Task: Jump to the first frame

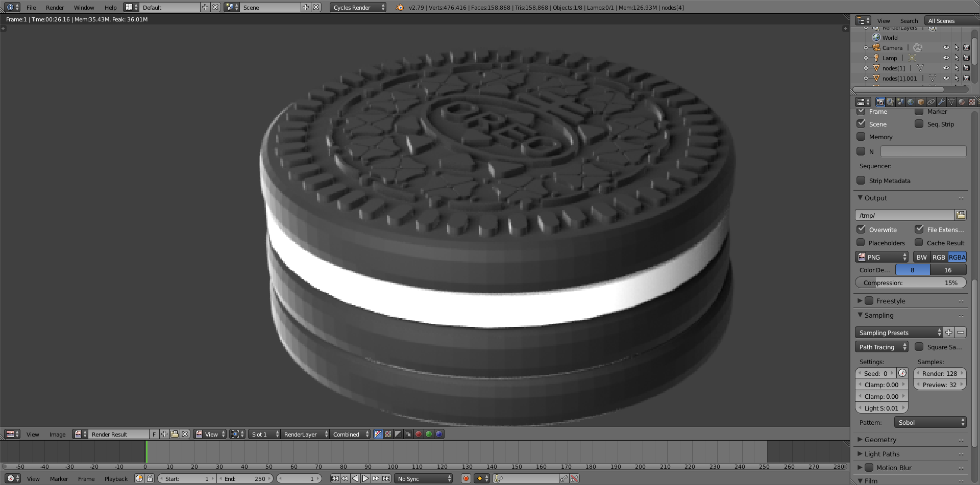Action: [x=335, y=478]
